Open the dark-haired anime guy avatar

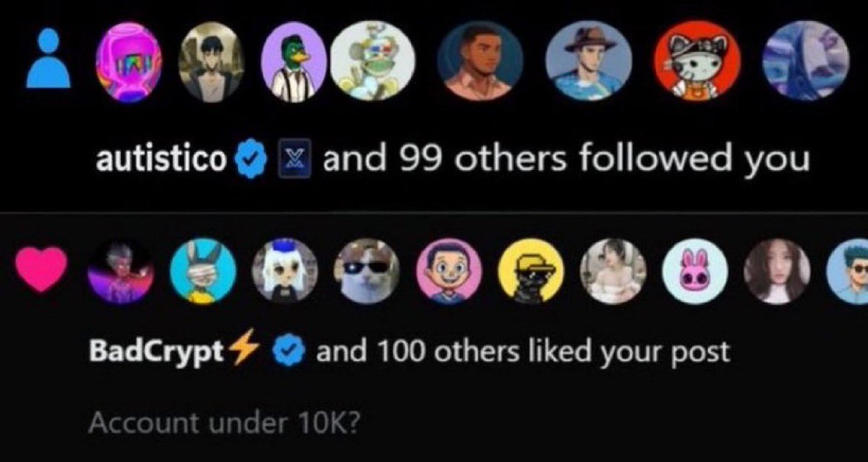click(x=211, y=61)
